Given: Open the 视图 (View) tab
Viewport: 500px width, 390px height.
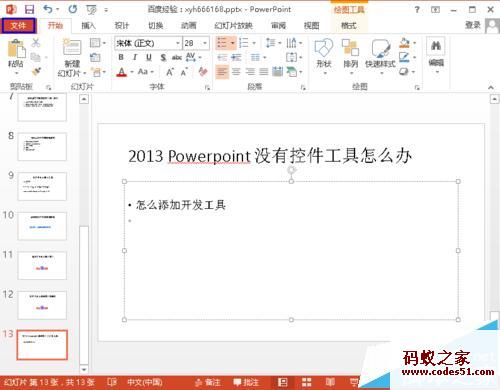Looking at the screenshot, I should 312,25.
